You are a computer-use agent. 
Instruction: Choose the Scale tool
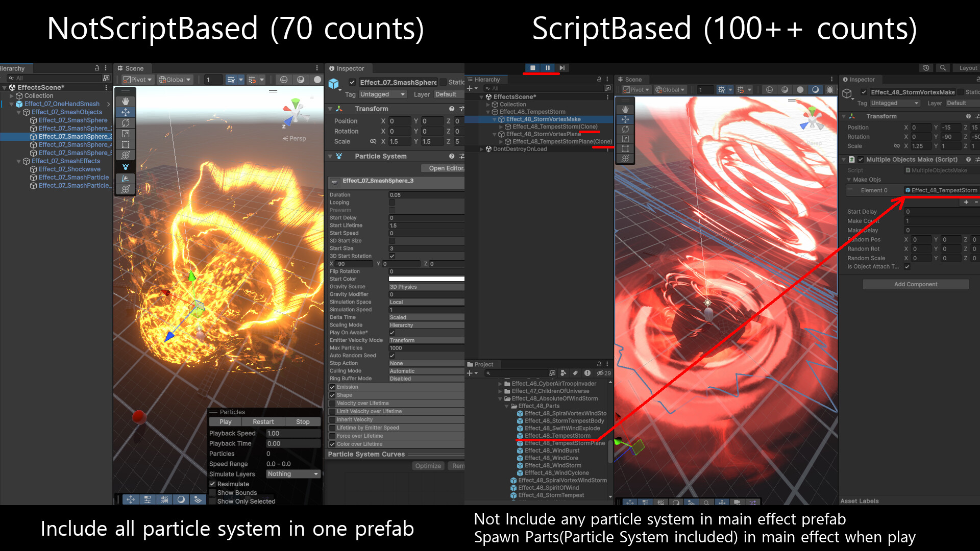pos(125,133)
